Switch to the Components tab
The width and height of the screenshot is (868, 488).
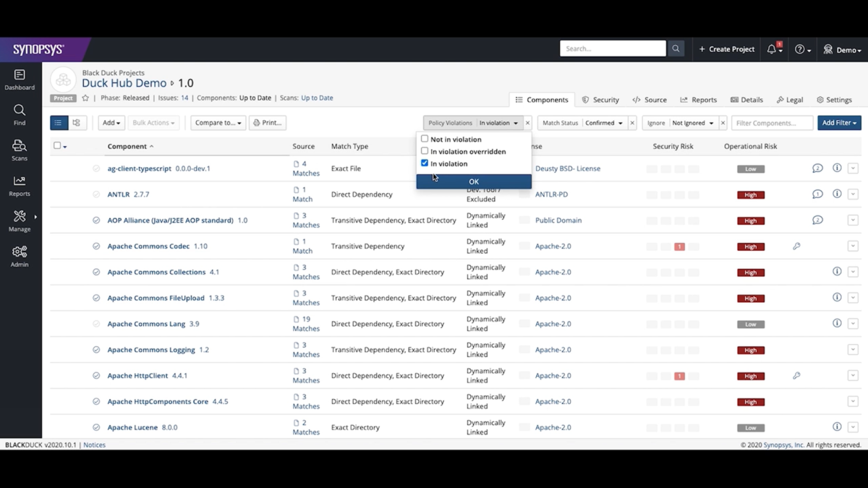pos(541,100)
